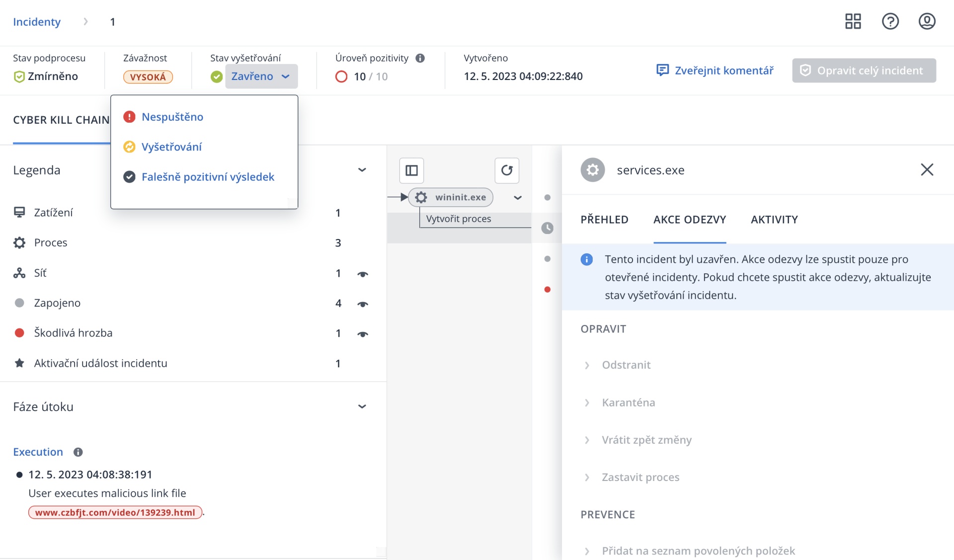Toggle visibility of Síť nodes
Image resolution: width=954 pixels, height=560 pixels.
363,274
